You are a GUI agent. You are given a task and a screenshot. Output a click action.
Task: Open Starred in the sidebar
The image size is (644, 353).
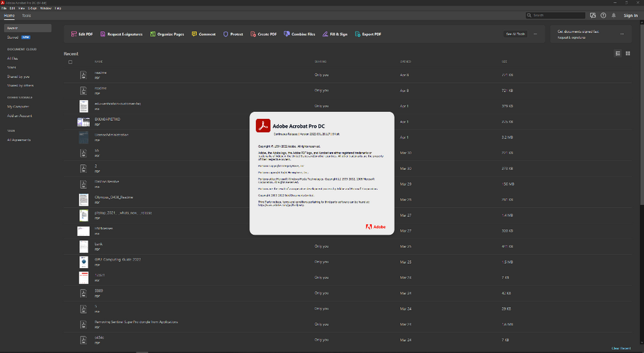point(13,37)
